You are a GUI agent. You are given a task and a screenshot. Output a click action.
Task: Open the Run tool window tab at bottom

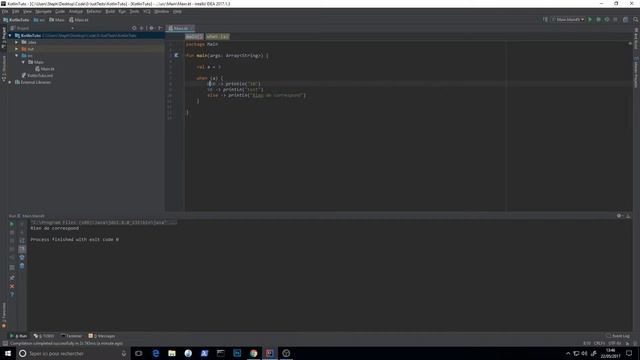[x=18, y=336]
